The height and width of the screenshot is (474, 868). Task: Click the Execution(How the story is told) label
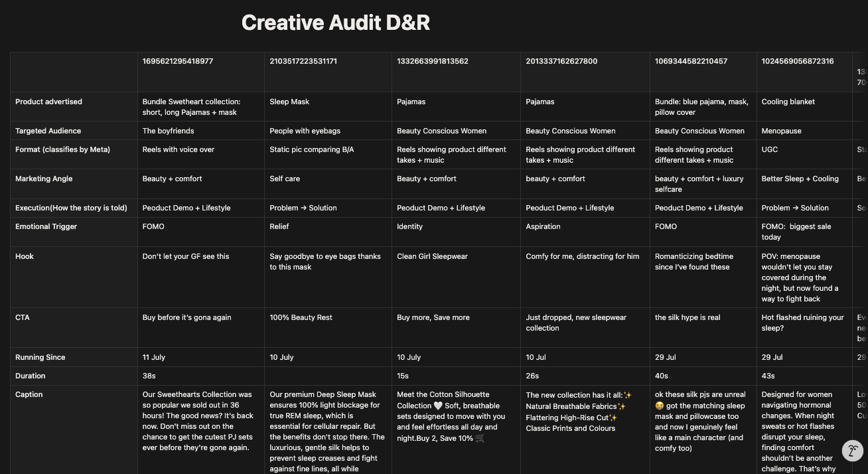pos(71,208)
